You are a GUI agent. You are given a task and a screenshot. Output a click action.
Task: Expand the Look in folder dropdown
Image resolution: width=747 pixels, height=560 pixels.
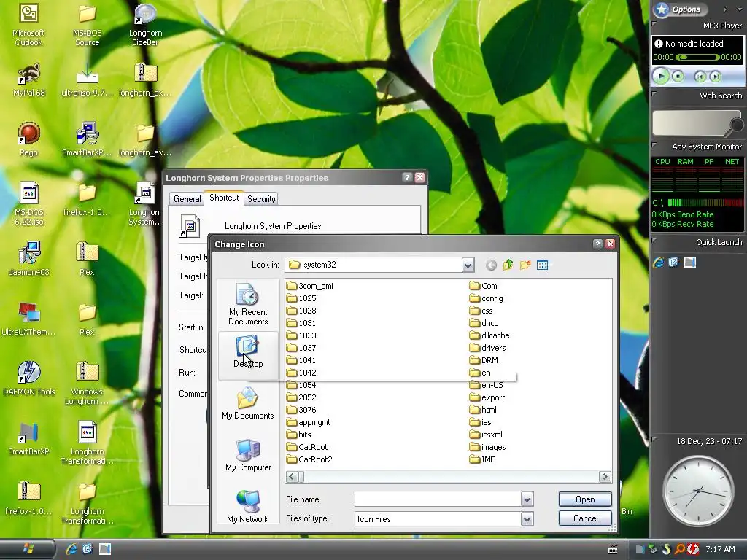point(468,265)
